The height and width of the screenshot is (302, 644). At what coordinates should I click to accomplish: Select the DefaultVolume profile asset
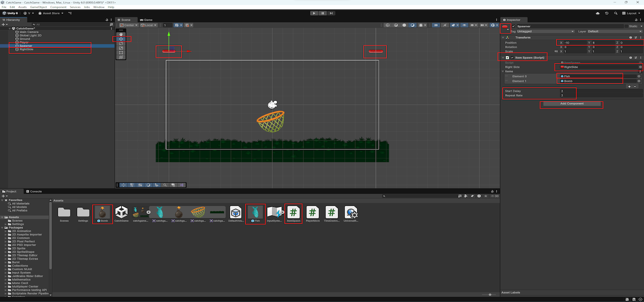[236, 214]
